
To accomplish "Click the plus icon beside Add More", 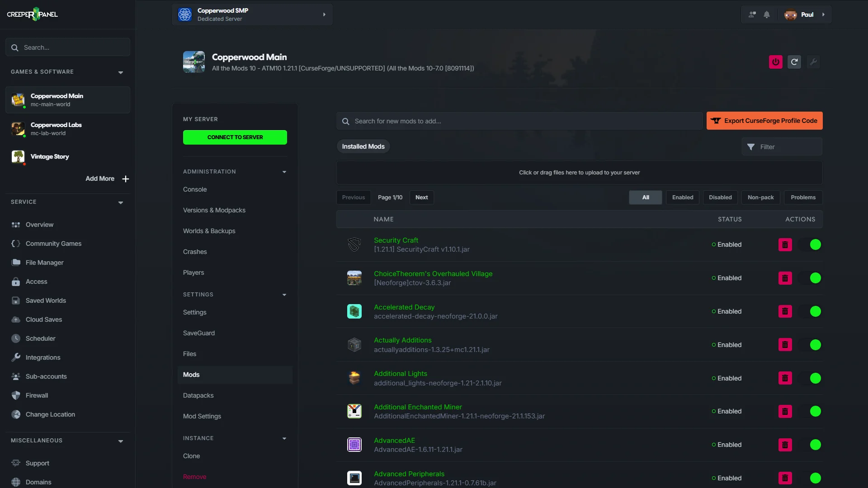I will tap(126, 179).
